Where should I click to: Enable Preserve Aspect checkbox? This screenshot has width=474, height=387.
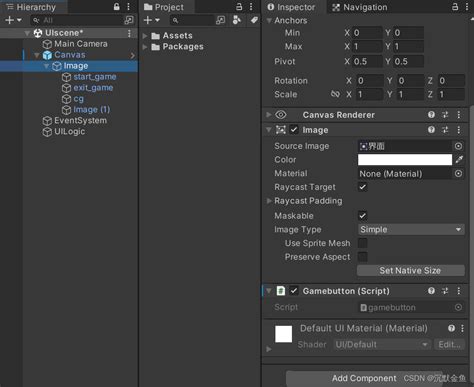click(x=363, y=257)
